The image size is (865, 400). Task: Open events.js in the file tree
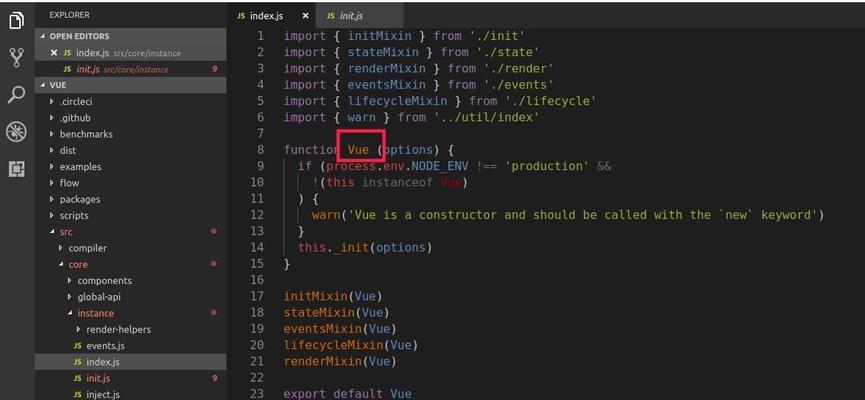pyautogui.click(x=105, y=346)
